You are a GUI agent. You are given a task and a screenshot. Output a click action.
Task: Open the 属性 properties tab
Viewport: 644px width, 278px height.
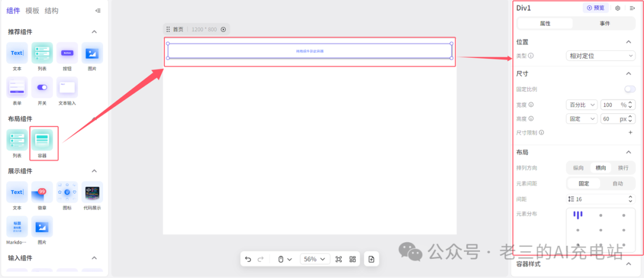(545, 23)
